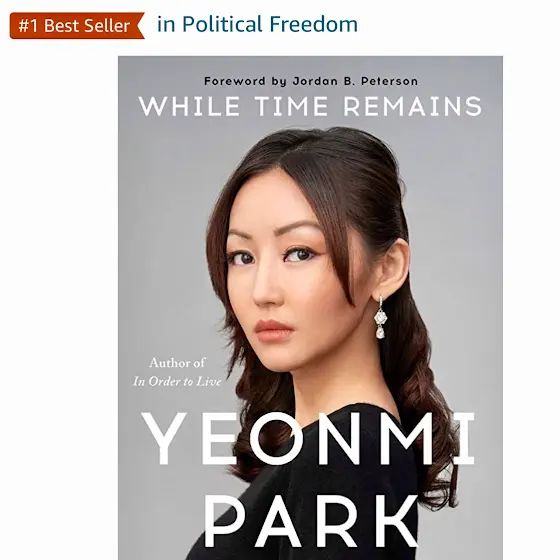This screenshot has width=560, height=560.
Task: Click the word Freedom in the category link
Action: point(313,24)
